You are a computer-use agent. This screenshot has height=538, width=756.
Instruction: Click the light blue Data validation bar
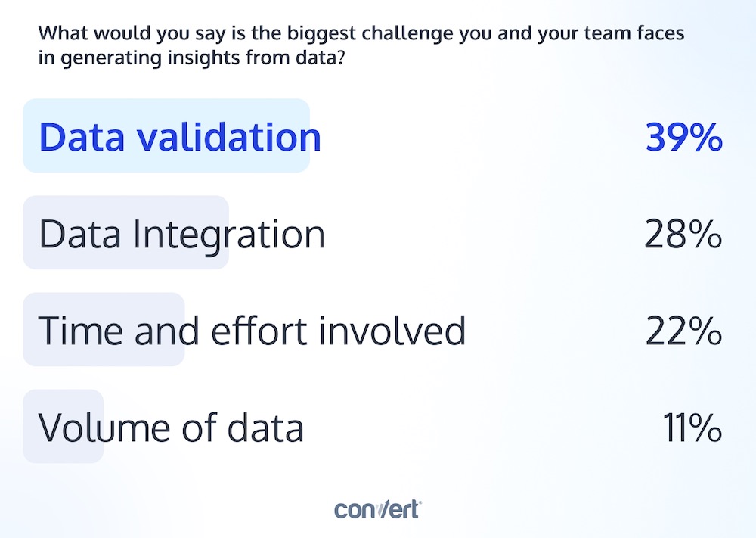coord(166,135)
